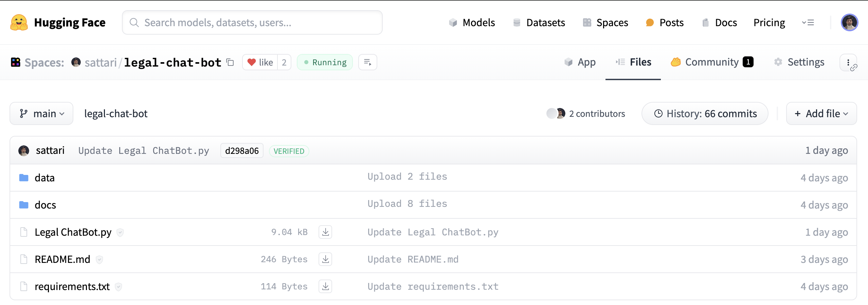
Task: Open the latest commit message Update Legal ChatBot.py
Action: tap(144, 151)
